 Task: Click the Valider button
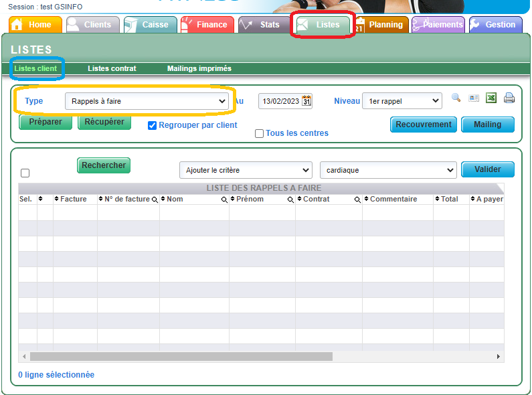coord(488,169)
